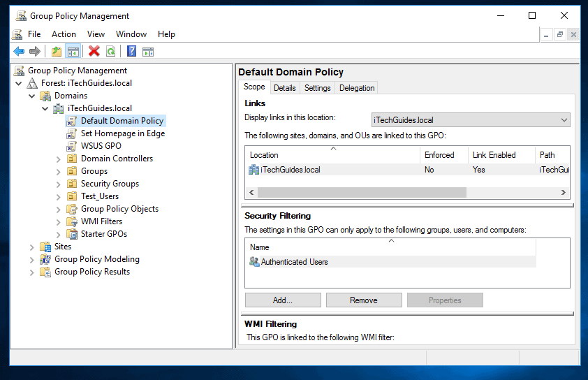Click the blue Back arrow in toolbar
588x380 pixels.
tap(19, 51)
